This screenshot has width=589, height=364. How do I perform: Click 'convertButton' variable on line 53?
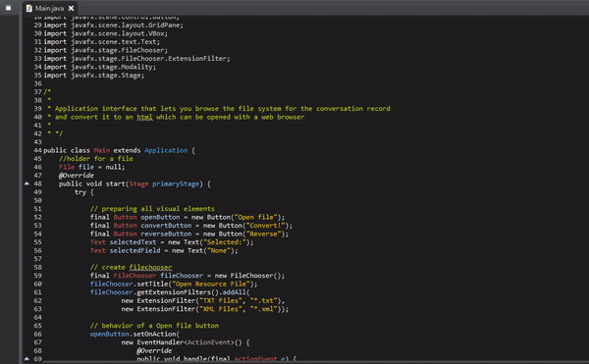(x=166, y=225)
